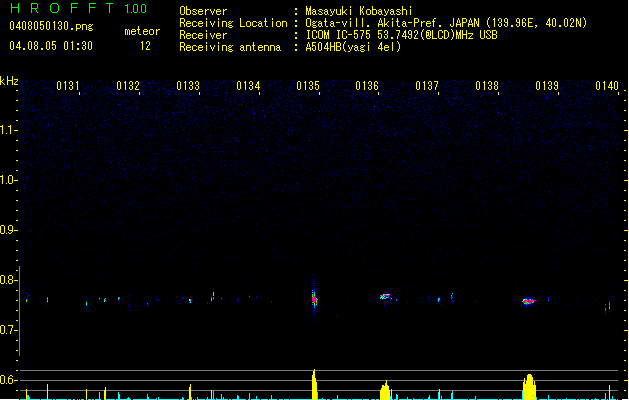Click the wide yellow power peak before 0139
The height and width of the screenshot is (400, 629).
pyautogui.click(x=529, y=387)
